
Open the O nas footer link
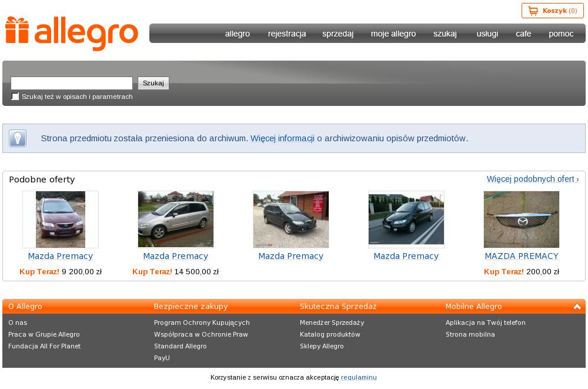point(18,322)
